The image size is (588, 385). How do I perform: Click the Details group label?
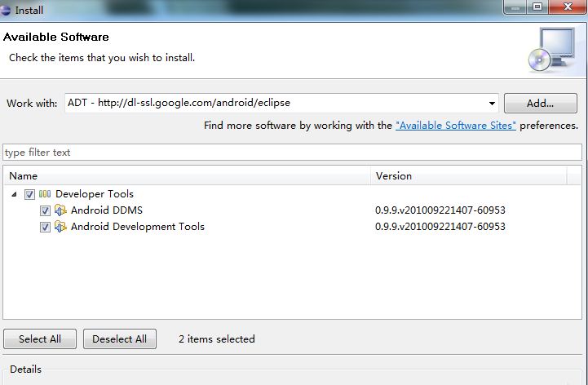point(25,370)
